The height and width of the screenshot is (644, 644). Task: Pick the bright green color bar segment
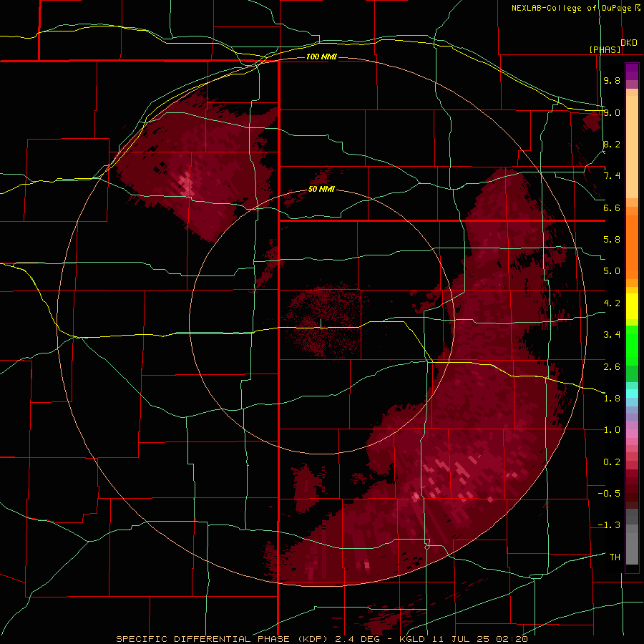pos(632,346)
